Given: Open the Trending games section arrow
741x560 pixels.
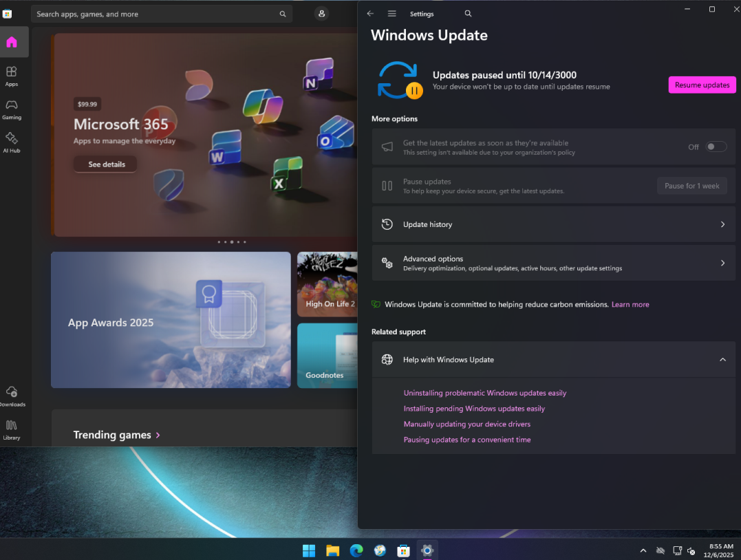Looking at the screenshot, I should [158, 435].
